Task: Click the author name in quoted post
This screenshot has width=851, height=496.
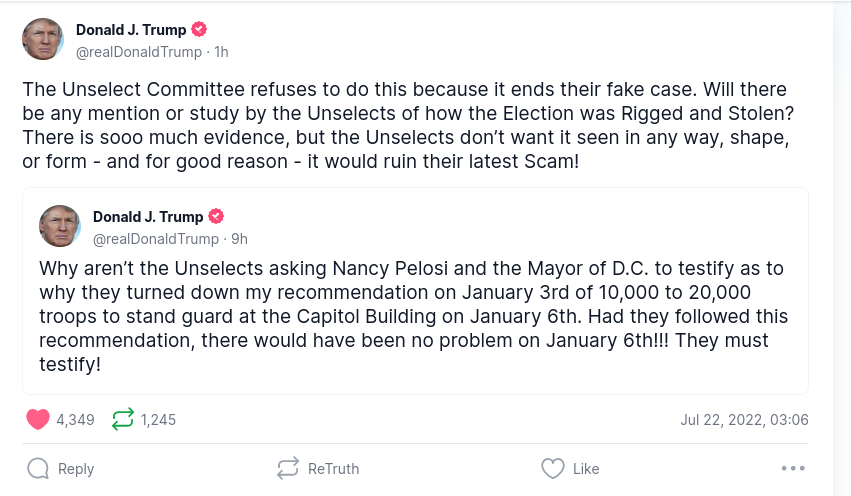Action: click(x=148, y=217)
